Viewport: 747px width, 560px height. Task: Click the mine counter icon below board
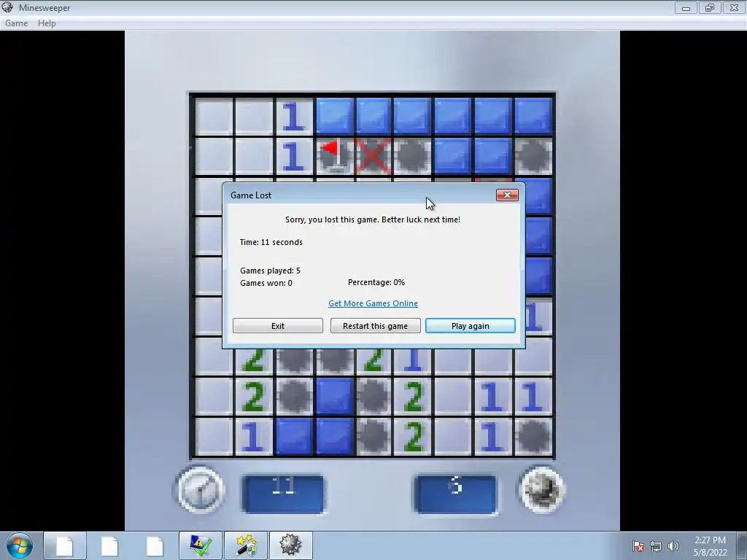tap(541, 491)
